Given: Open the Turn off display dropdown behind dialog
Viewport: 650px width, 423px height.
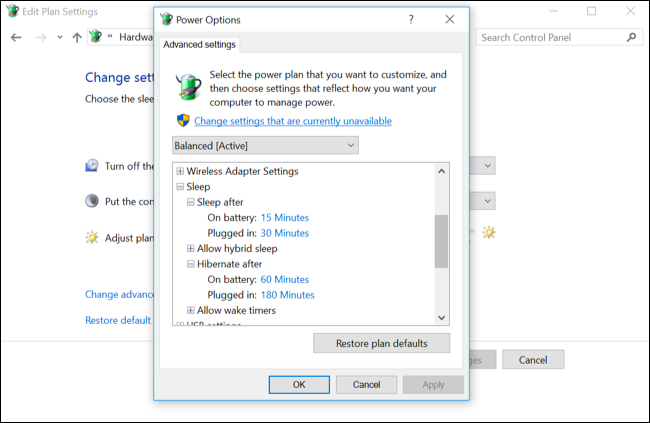Looking at the screenshot, I should [x=483, y=165].
